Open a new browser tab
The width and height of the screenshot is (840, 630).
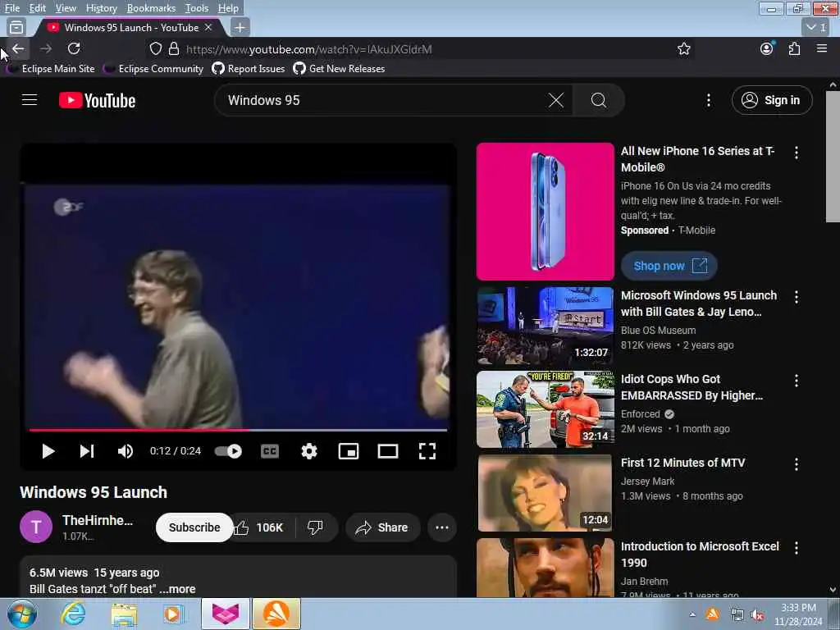pyautogui.click(x=240, y=27)
